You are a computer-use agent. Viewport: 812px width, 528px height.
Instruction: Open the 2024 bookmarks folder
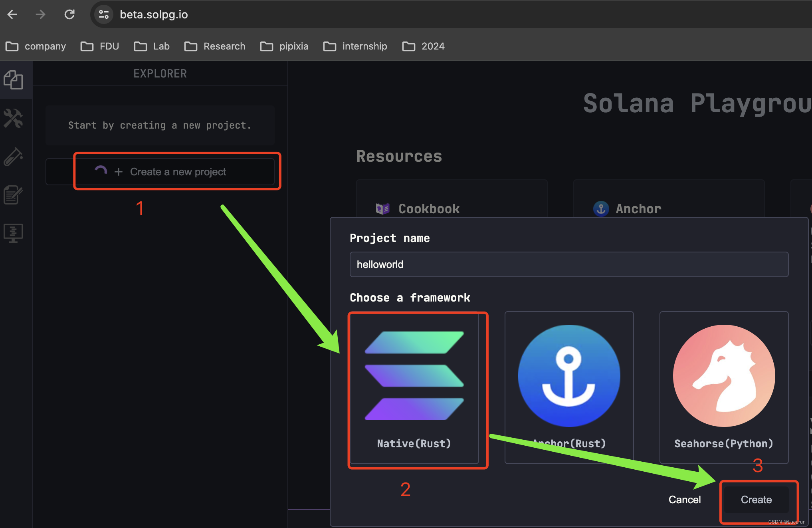[423, 46]
